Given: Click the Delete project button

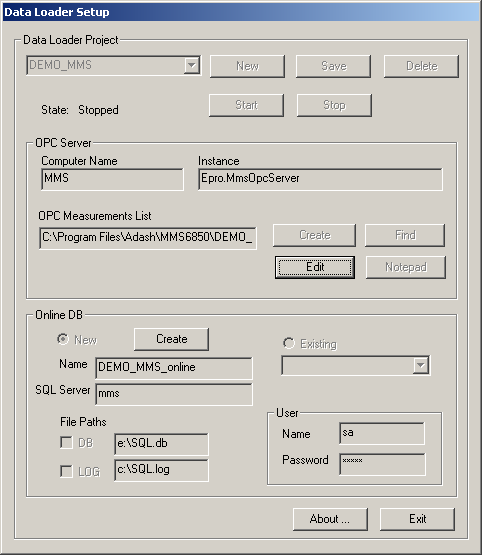Looking at the screenshot, I should click(421, 66).
